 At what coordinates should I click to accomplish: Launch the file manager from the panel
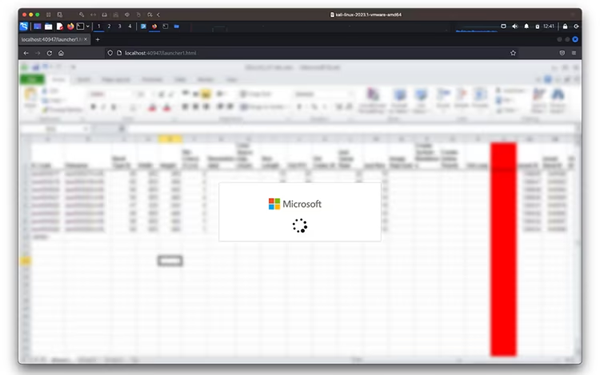coord(49,26)
